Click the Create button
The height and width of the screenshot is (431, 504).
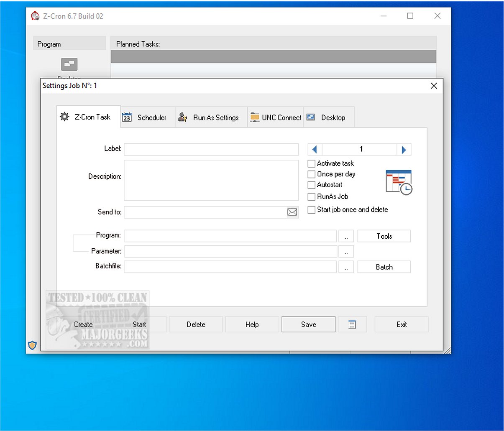(x=83, y=324)
